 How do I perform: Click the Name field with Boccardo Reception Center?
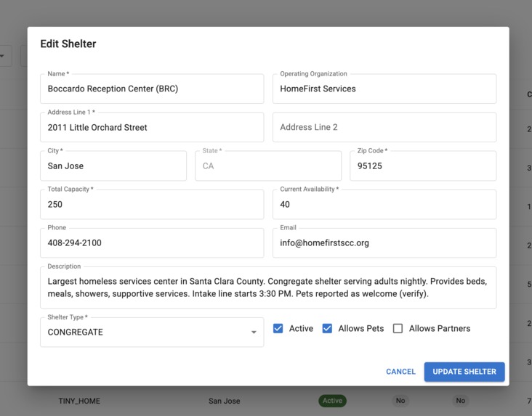click(x=152, y=89)
